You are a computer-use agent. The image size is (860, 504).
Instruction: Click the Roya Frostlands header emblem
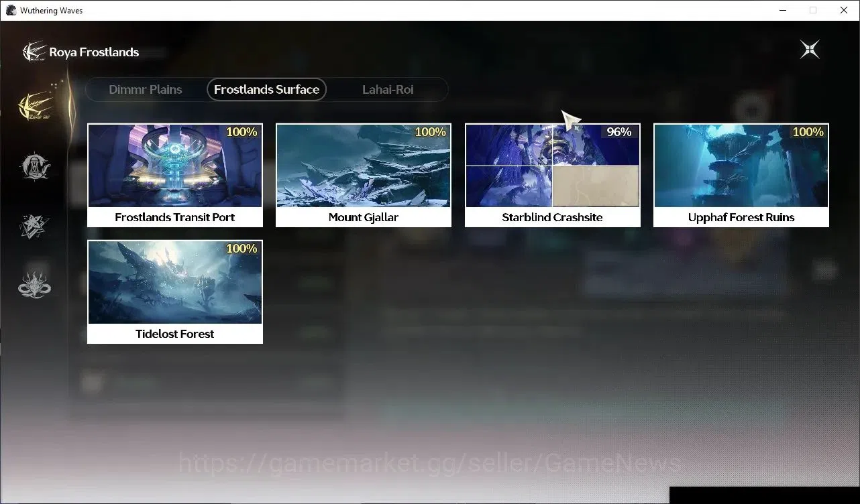point(34,52)
